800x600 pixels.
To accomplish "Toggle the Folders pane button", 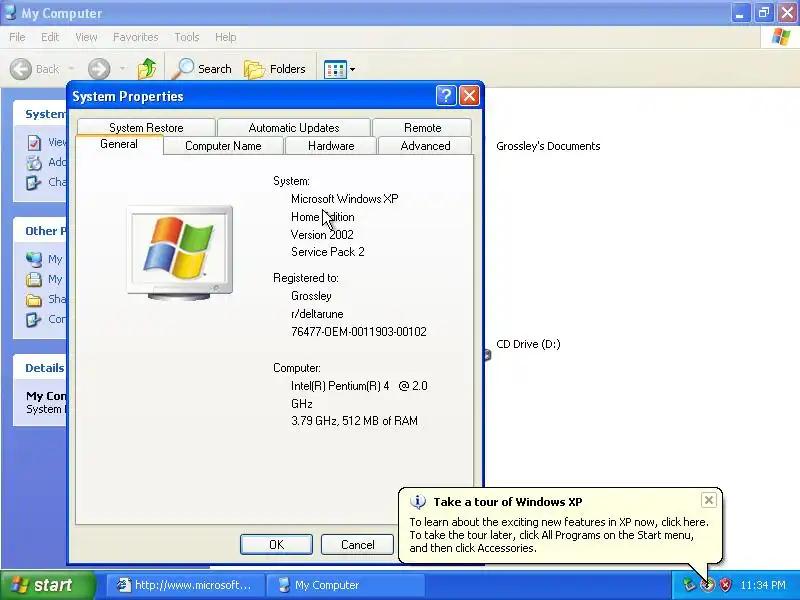I will [x=276, y=69].
